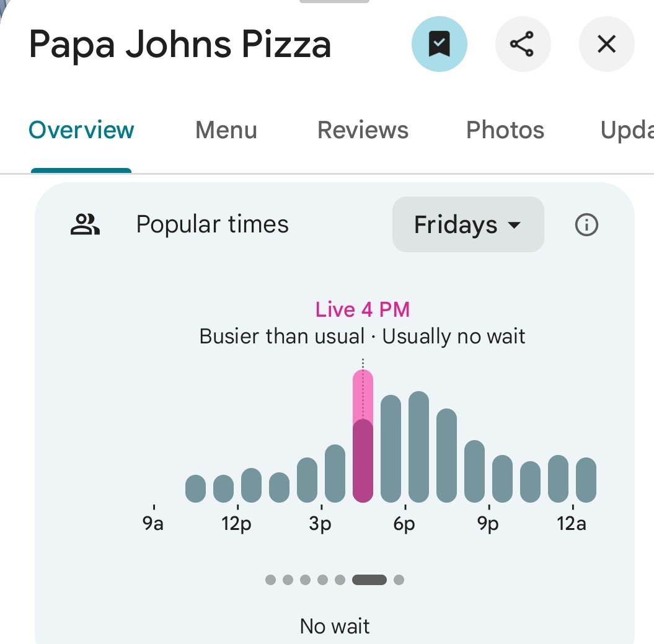Select the last day pagination dot
The width and height of the screenshot is (654, 644).
click(x=399, y=580)
